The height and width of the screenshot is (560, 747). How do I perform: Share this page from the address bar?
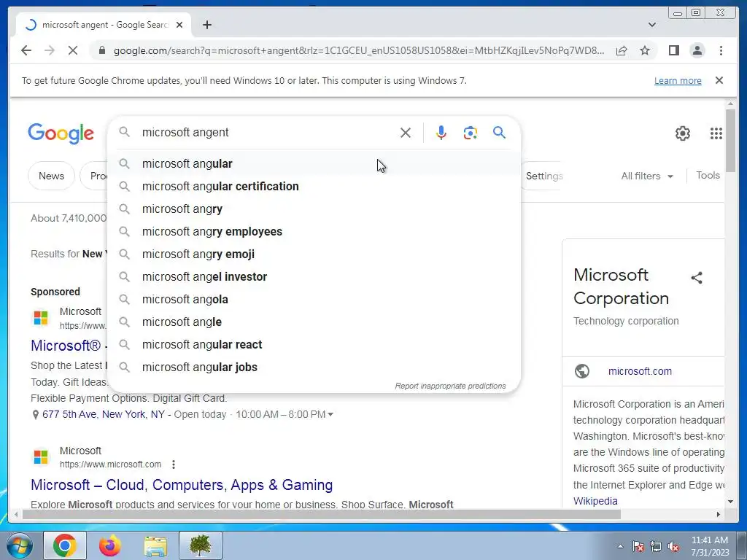pos(622,50)
